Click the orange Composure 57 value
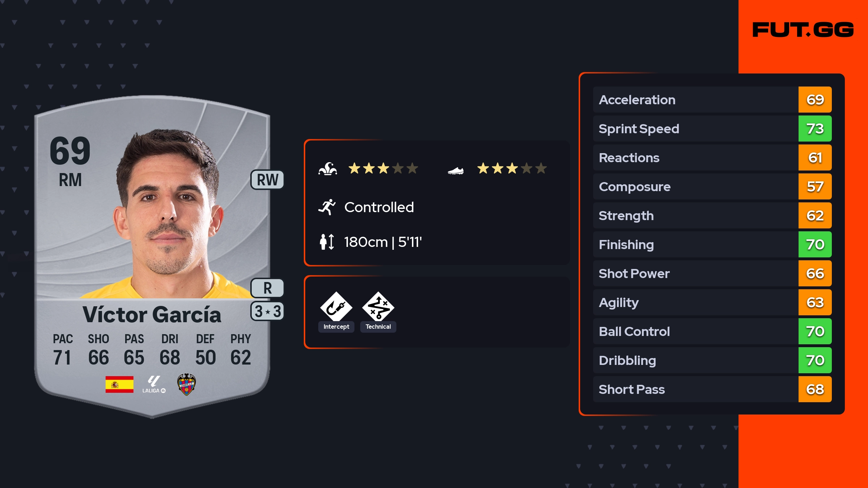Screen dimensions: 868x488 coord(815,187)
